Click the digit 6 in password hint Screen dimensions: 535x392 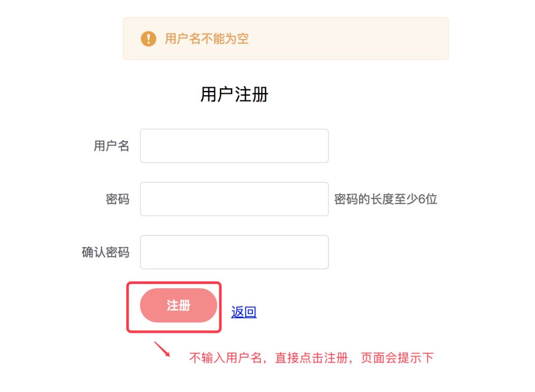[x=421, y=199]
